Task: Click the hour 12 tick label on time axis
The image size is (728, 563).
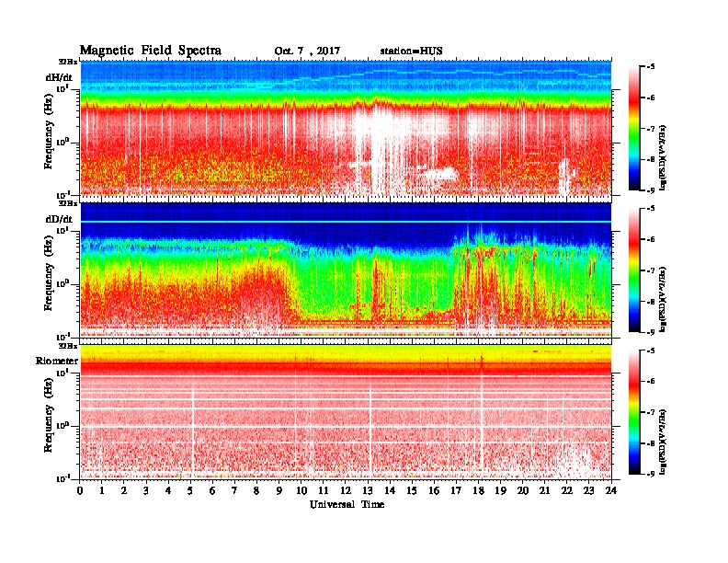Action: point(346,491)
